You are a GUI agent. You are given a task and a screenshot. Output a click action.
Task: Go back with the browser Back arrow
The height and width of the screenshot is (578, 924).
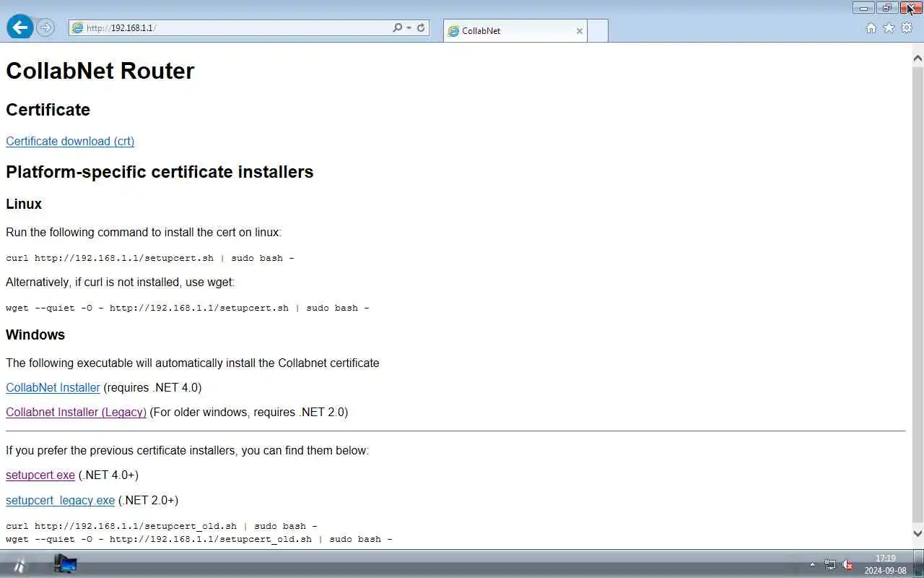pyautogui.click(x=19, y=27)
